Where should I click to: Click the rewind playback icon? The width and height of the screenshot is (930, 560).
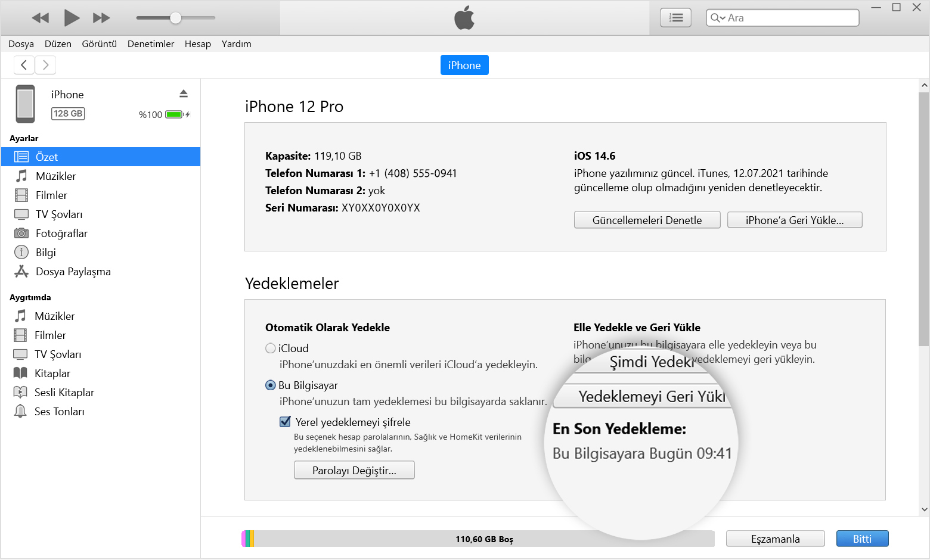(40, 18)
